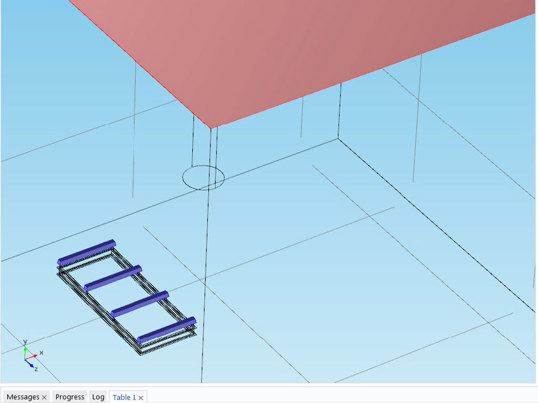Viewport: 538px width, 403px height.
Task: Click the red x-axis arrow of triad
Action: click(x=31, y=357)
